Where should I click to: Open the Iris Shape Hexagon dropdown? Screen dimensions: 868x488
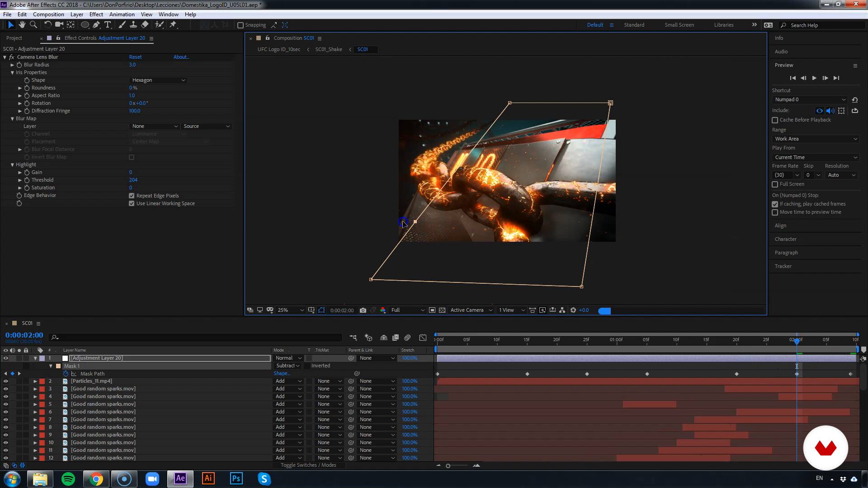pyautogui.click(x=158, y=80)
